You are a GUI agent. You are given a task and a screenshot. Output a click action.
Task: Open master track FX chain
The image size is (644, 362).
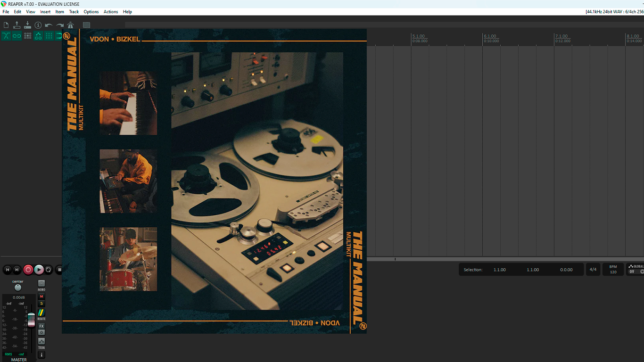(41, 326)
